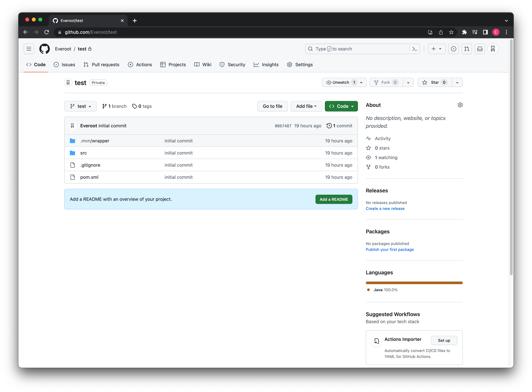
Task: Bookmark this page with the star icon
Action: 451,32
